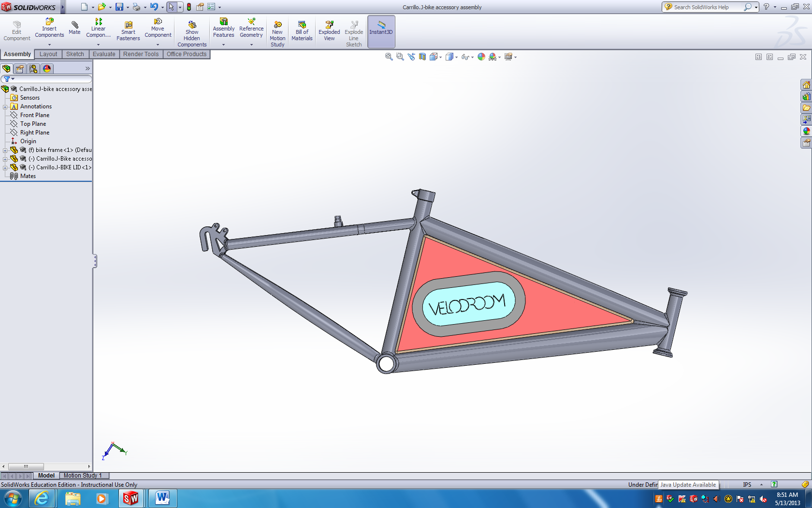Viewport: 812px width, 508px height.
Task: Activate the Move Component tool
Action: tap(158, 28)
